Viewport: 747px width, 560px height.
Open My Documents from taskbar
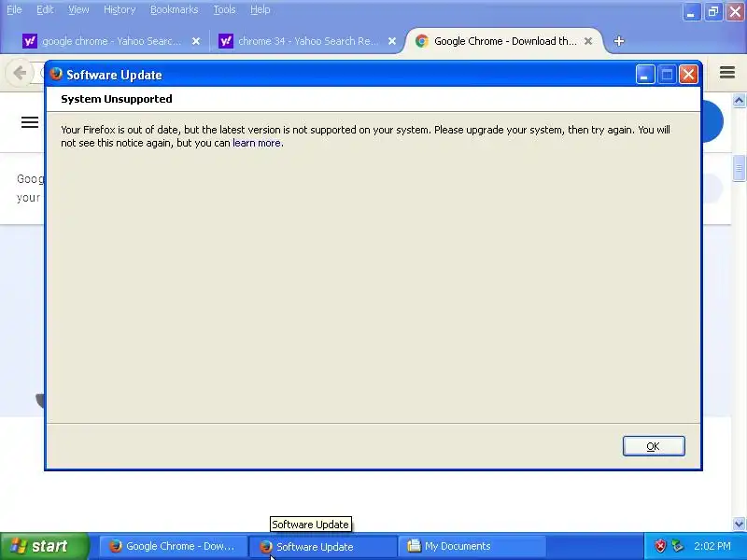[472, 546]
